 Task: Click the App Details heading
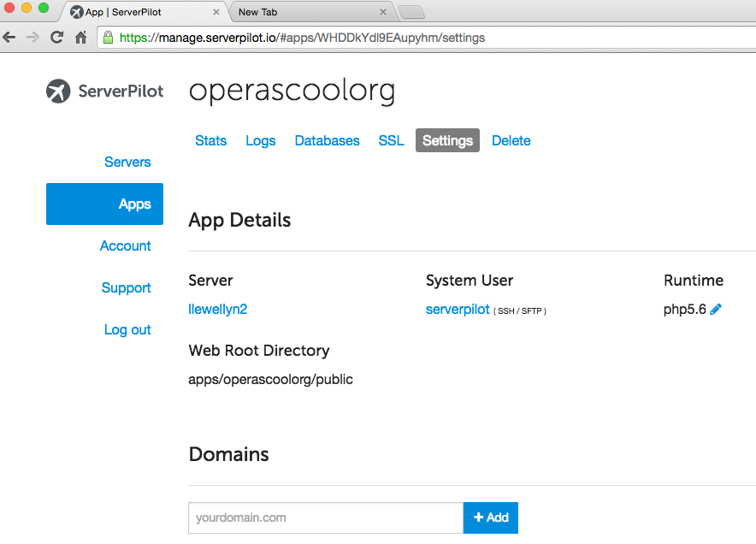click(x=239, y=221)
